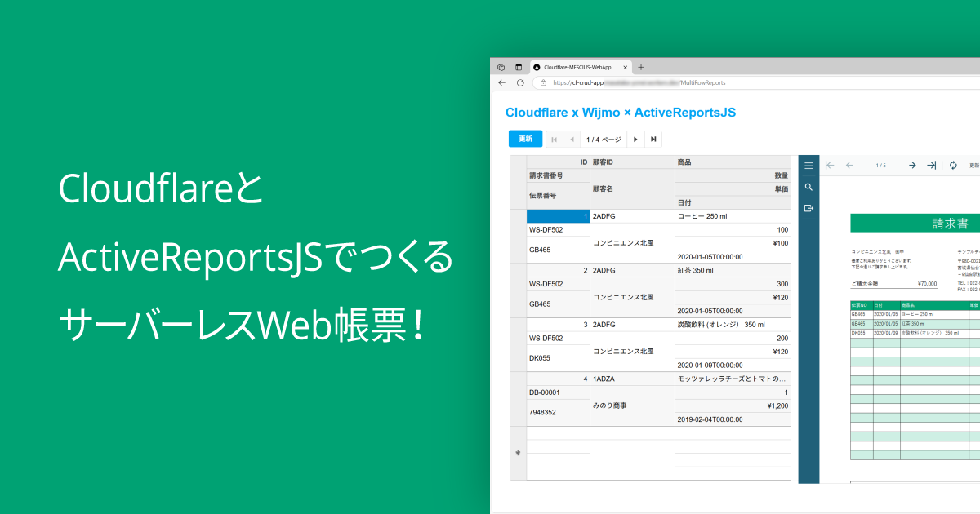This screenshot has width=980, height=514.
Task: Go to previous page in report viewer
Action: (849, 166)
